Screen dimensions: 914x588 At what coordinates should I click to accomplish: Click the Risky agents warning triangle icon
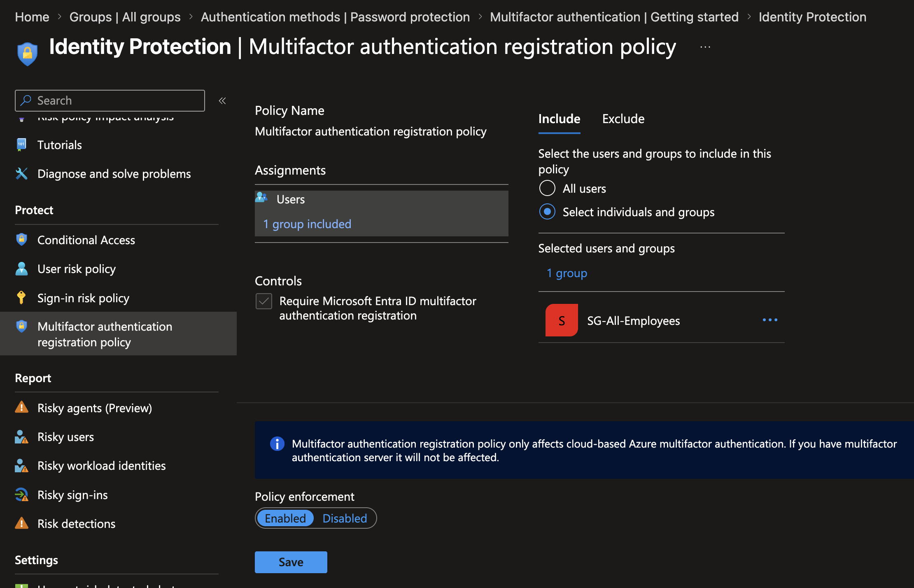click(21, 407)
